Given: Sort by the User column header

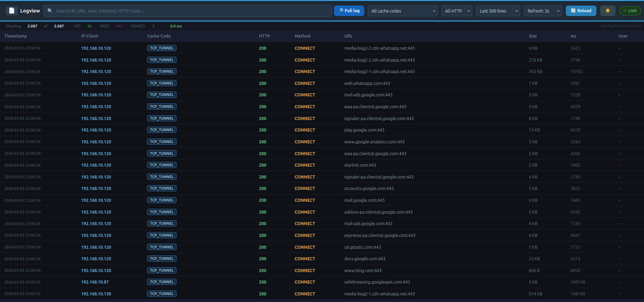Looking at the screenshot, I should (623, 36).
